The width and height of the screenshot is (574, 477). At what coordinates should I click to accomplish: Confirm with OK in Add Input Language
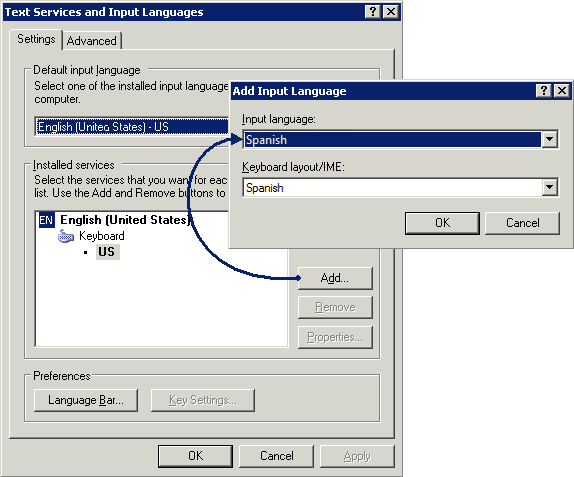coord(442,223)
